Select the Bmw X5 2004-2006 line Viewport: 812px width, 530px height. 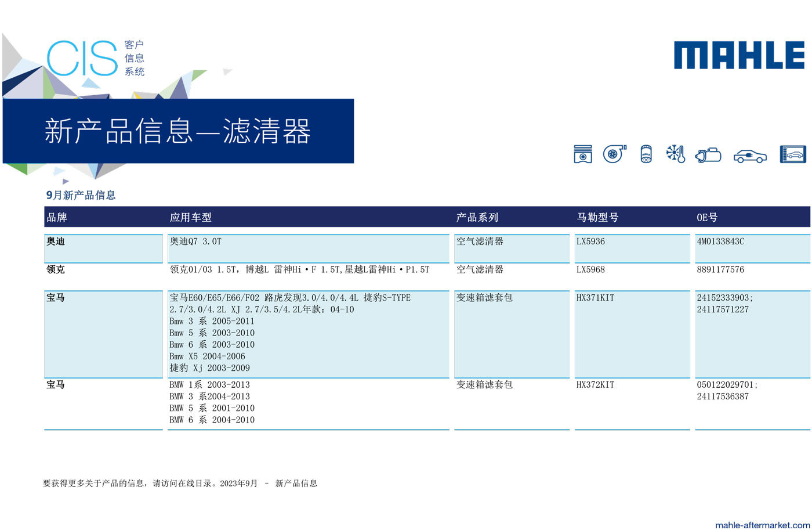(207, 356)
